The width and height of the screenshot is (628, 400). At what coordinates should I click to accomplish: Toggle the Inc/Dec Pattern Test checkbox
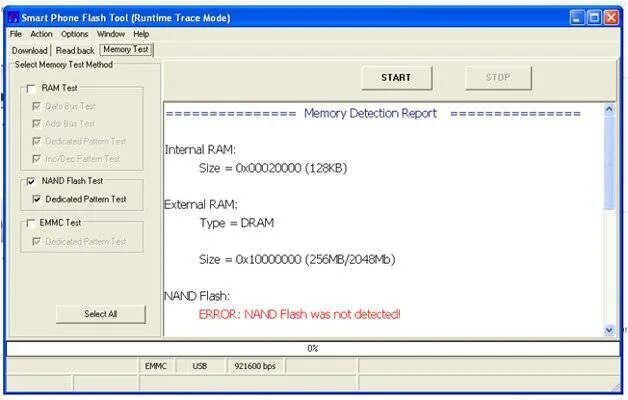pyautogui.click(x=36, y=159)
